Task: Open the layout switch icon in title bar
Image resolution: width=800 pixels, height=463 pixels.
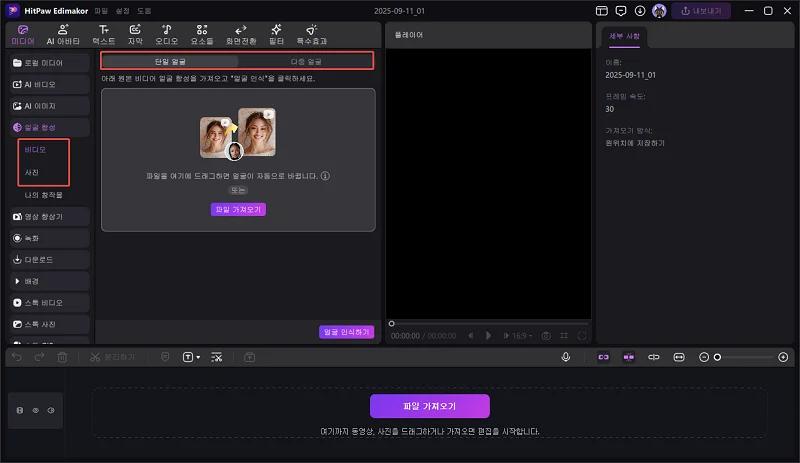Action: point(602,11)
